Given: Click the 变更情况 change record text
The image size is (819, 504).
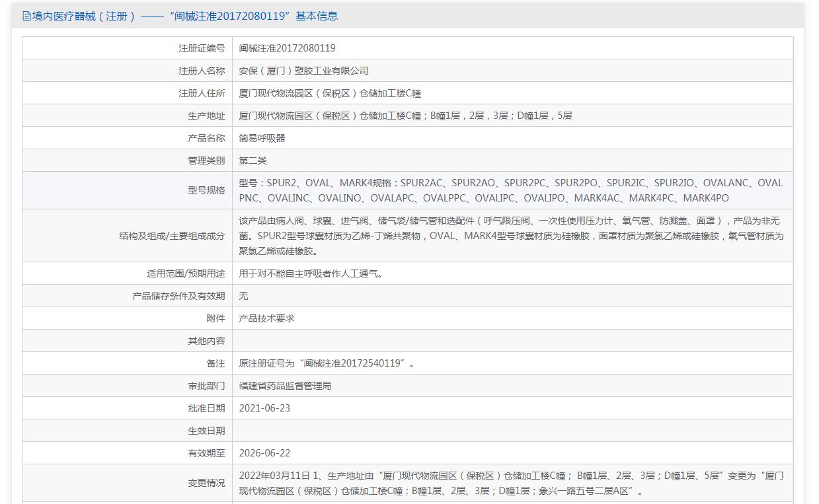Looking at the screenshot, I should click(511, 483).
